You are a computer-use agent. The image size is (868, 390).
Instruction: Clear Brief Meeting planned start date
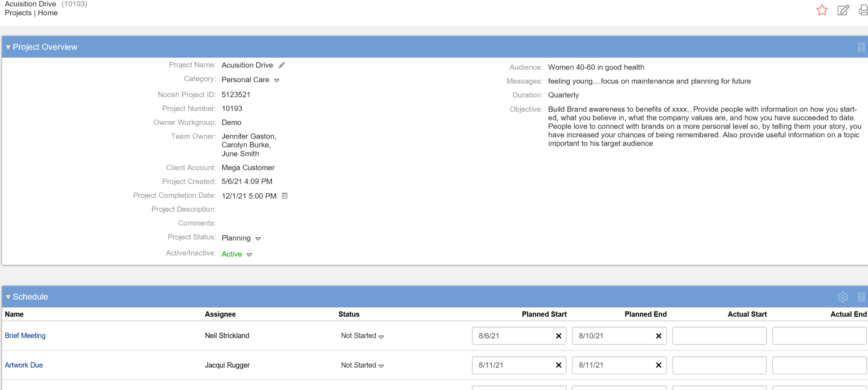point(559,336)
